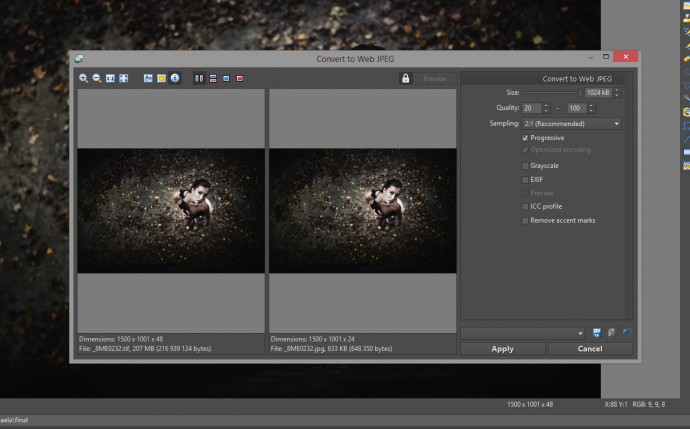Set preview zoom to 1:1

tap(110, 78)
